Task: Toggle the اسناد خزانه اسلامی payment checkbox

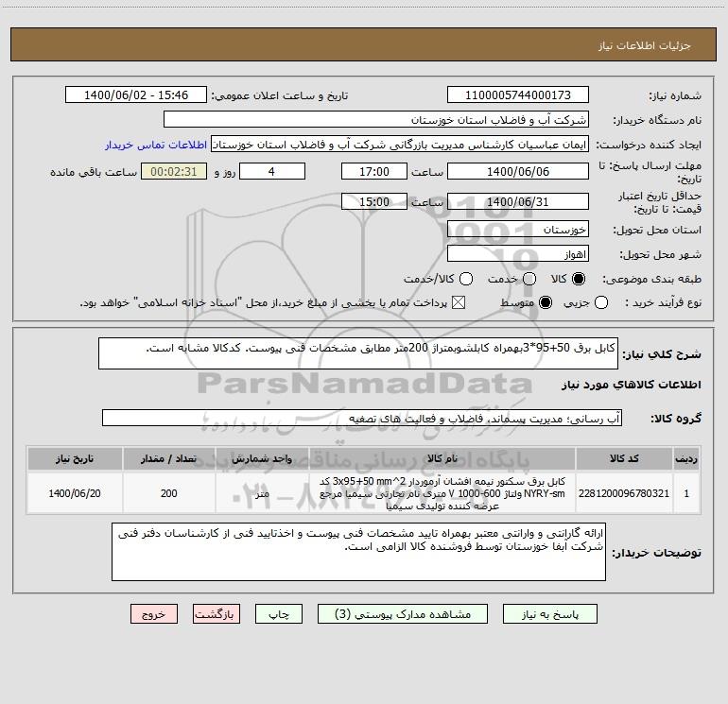Action: tap(459, 303)
